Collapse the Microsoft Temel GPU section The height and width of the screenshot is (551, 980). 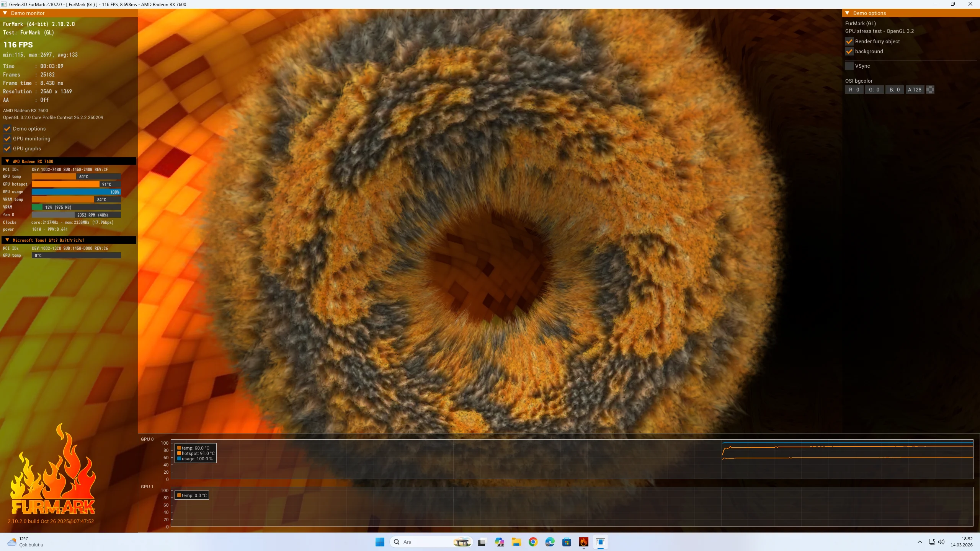(x=7, y=240)
